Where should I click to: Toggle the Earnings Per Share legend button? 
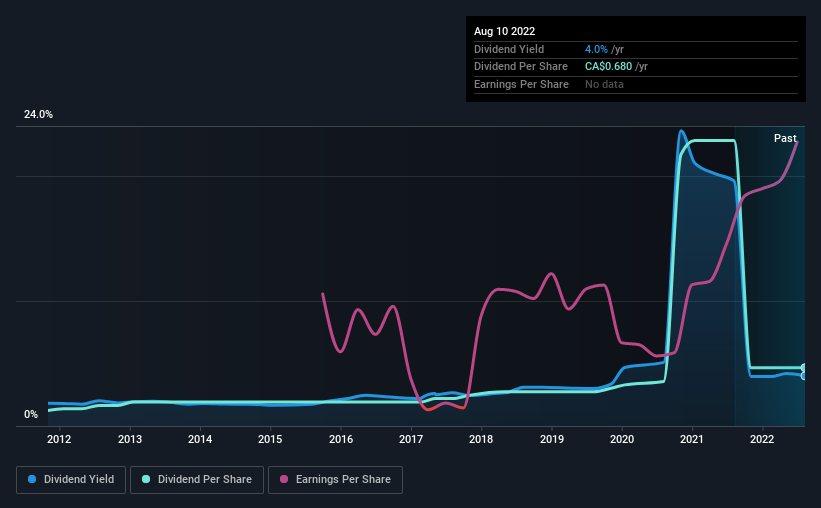(335, 480)
